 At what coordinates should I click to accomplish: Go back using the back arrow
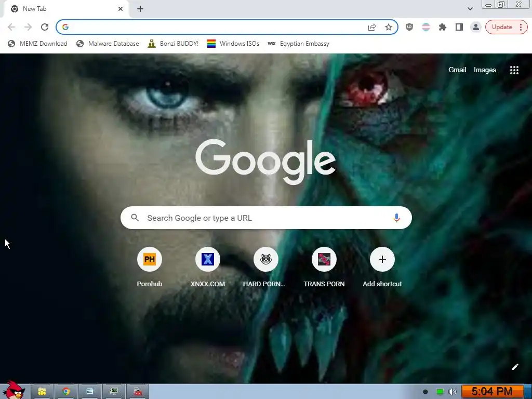[x=11, y=27]
